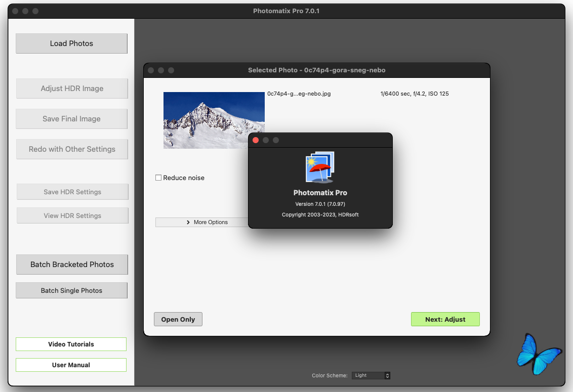Close the About Photomatix Pro dialog
The height and width of the screenshot is (392, 573).
point(256,140)
